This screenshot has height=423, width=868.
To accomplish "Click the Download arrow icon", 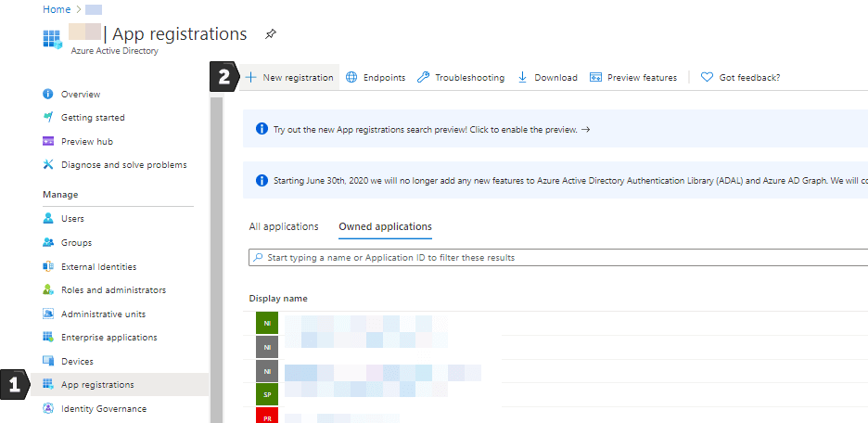I will 522,78.
